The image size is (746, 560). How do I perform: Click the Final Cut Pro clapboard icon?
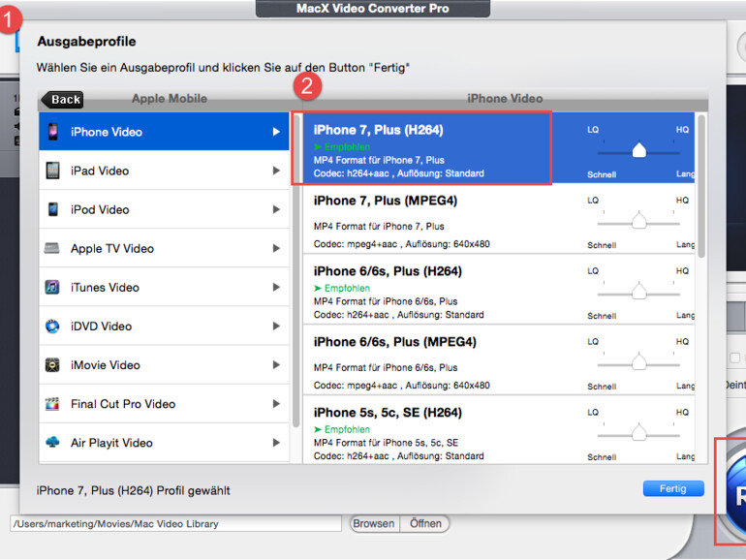52,404
